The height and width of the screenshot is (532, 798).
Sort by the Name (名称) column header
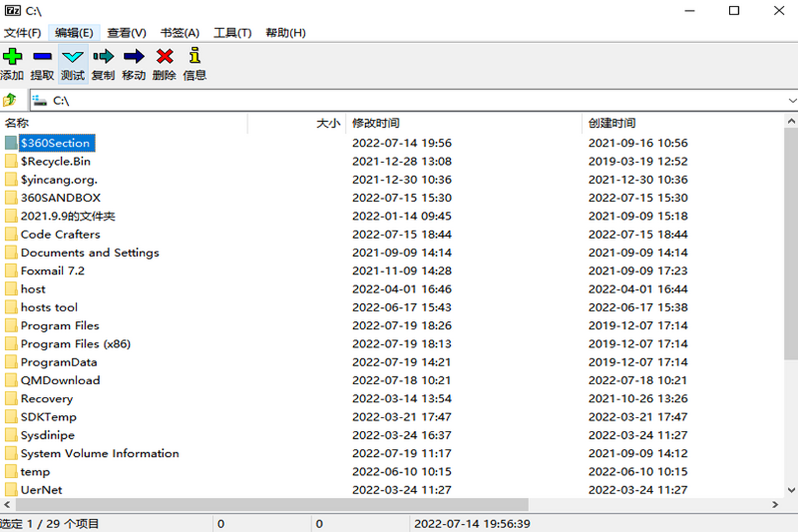click(17, 123)
